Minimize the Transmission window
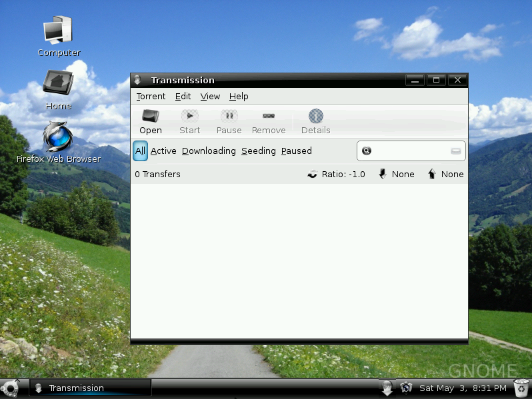532x399 pixels. point(415,80)
